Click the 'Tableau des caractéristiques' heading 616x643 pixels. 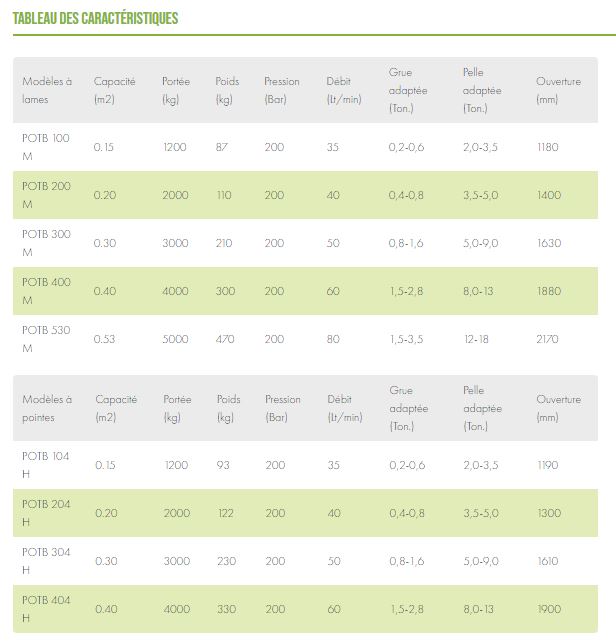coord(95,18)
